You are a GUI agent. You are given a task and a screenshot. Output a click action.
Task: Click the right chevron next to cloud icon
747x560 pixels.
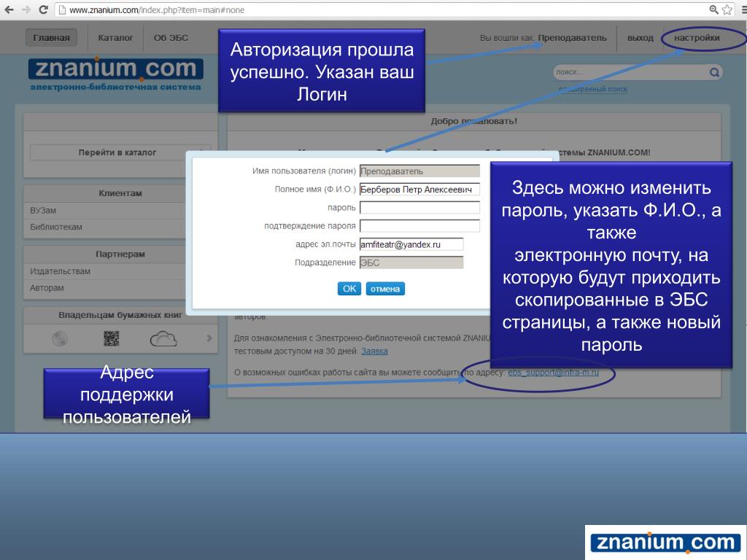209,338
